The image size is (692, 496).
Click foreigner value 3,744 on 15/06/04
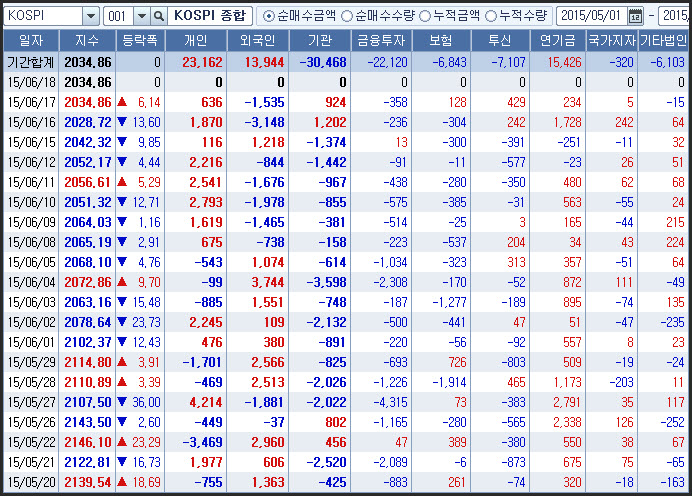click(268, 282)
